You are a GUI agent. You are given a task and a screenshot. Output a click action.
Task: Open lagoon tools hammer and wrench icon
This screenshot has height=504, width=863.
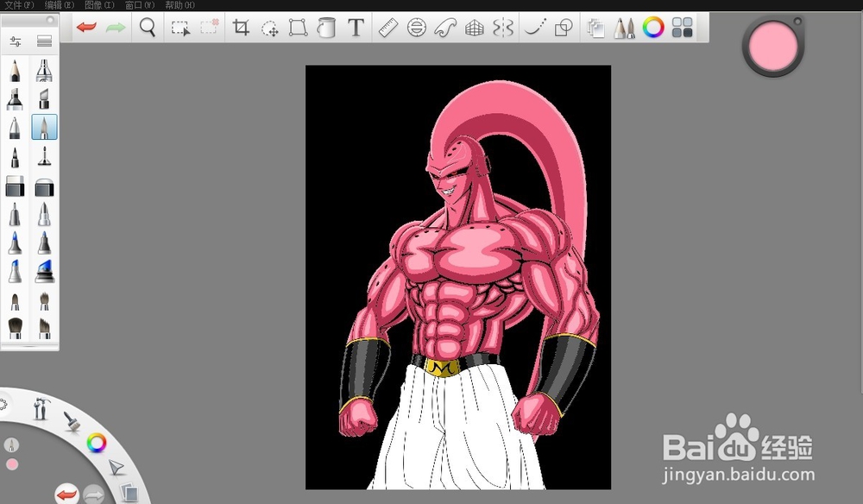tap(41, 409)
